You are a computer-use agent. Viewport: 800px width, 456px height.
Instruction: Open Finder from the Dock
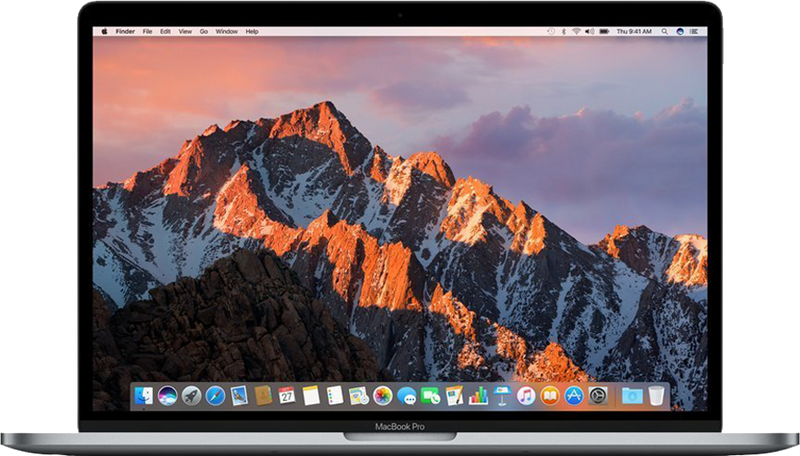click(x=144, y=395)
